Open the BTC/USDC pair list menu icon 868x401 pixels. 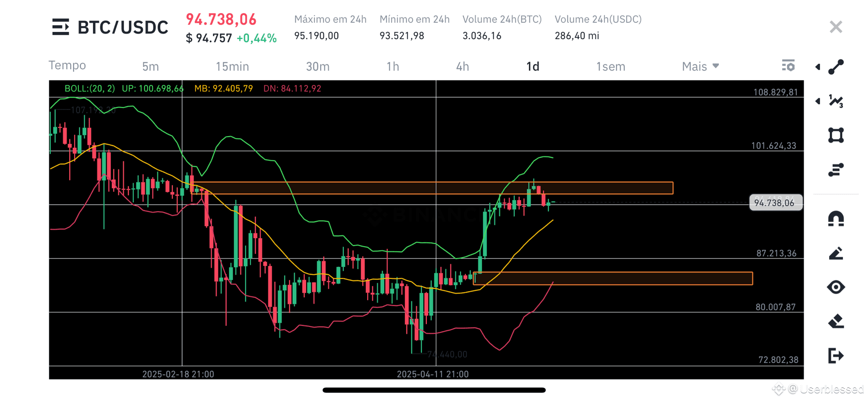click(61, 27)
